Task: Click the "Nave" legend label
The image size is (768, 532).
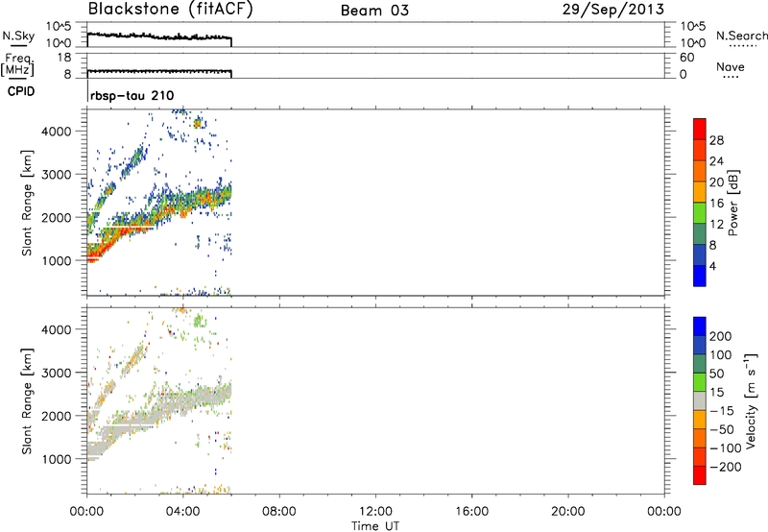Action: 730,66
